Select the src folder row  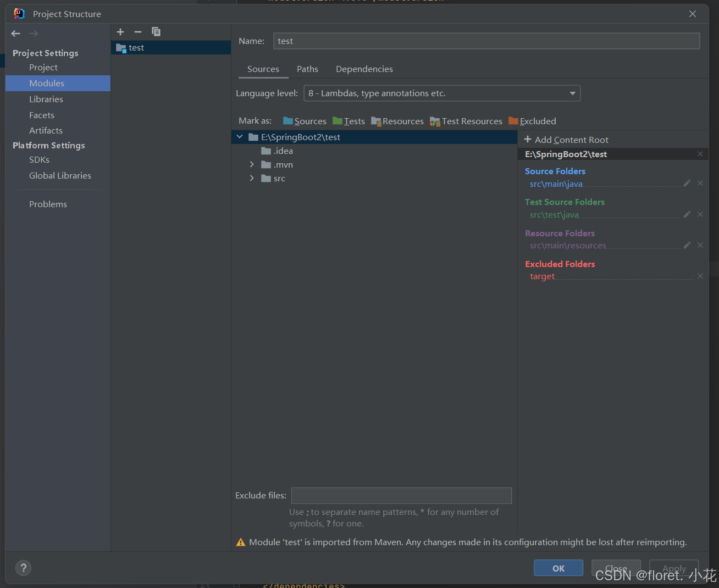pyautogui.click(x=374, y=178)
